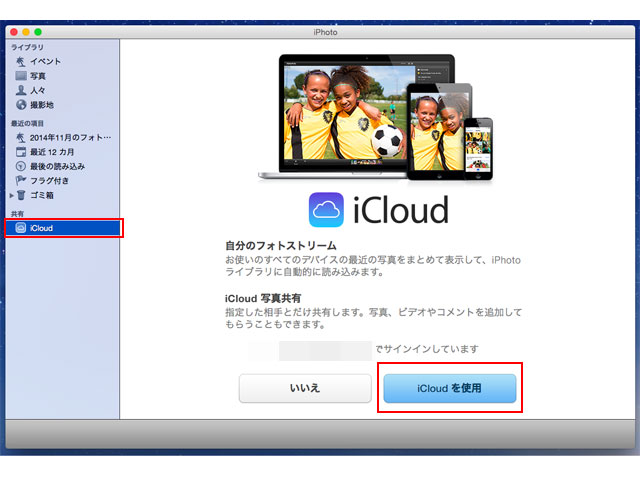The width and height of the screenshot is (640, 480).
Task: Click the ライブラリ section header
Action: coord(27,47)
